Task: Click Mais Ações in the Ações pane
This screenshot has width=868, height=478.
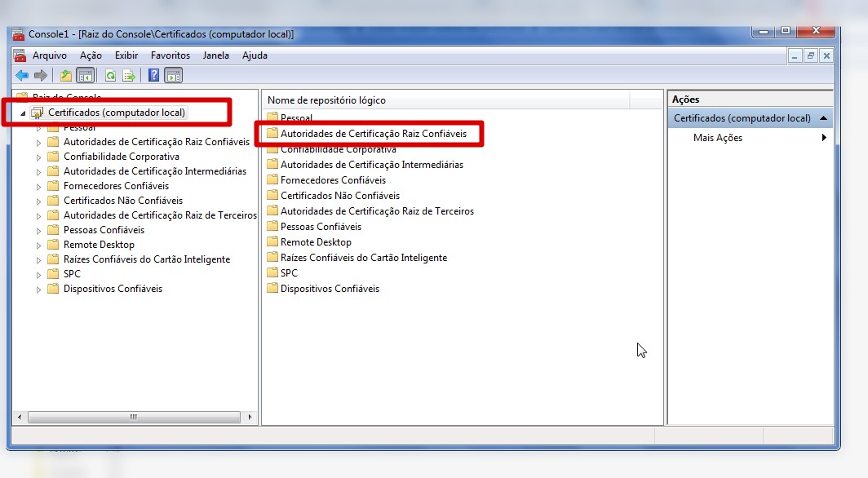Action: [717, 138]
